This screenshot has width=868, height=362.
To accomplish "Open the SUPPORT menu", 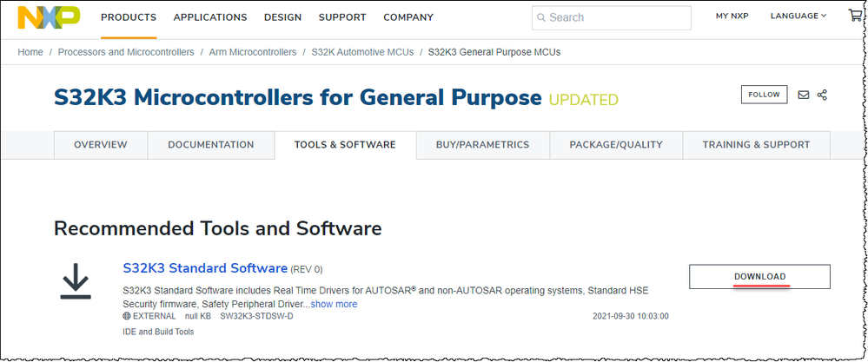I will pos(342,17).
